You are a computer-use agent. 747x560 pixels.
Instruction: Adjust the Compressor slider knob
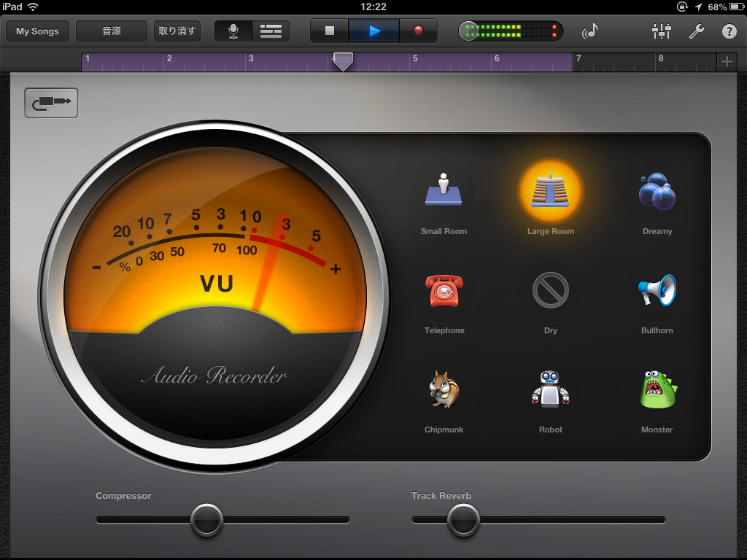pos(206,520)
